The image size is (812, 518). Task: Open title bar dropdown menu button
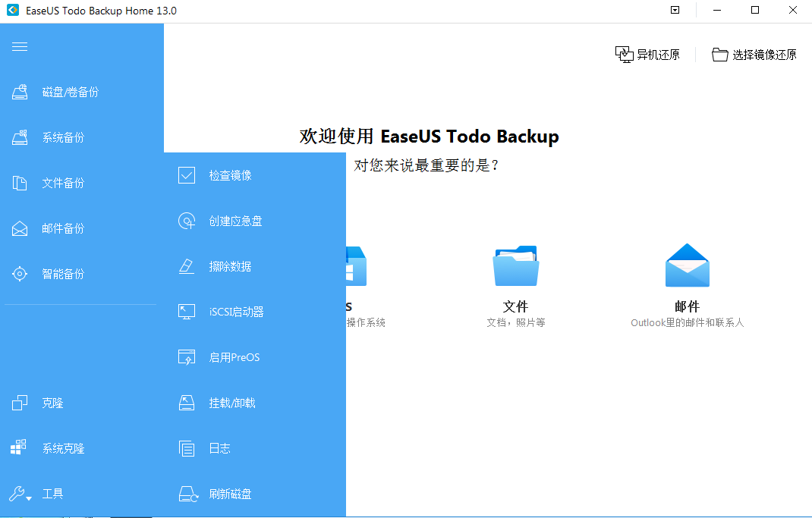click(675, 10)
